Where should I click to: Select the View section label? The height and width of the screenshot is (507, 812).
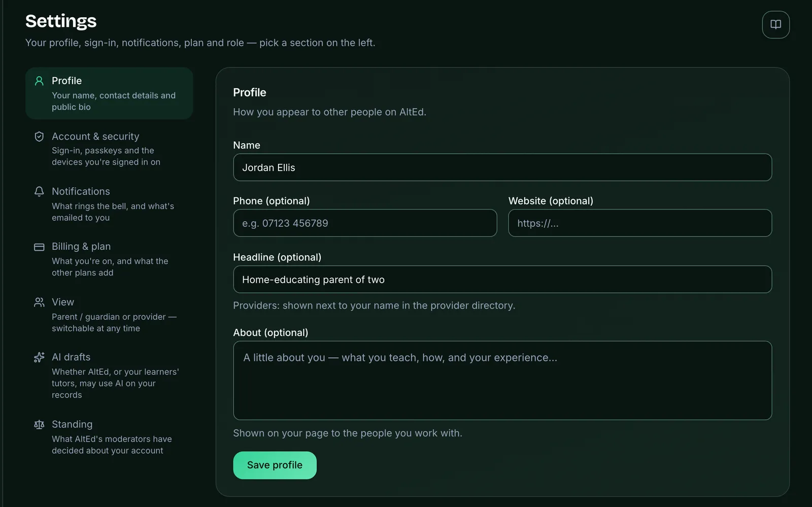(x=63, y=302)
